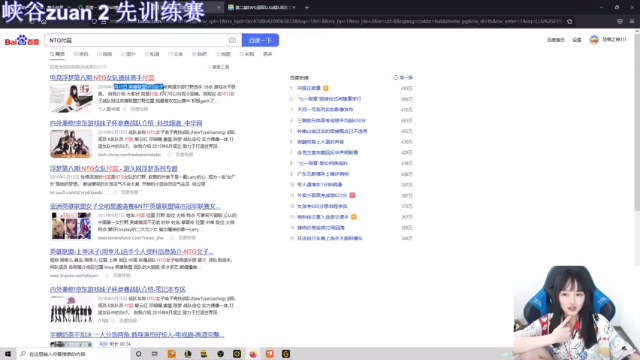Image resolution: width=640 pixels, height=360 pixels.
Task: Open Task View on the taskbar
Action: (154, 354)
